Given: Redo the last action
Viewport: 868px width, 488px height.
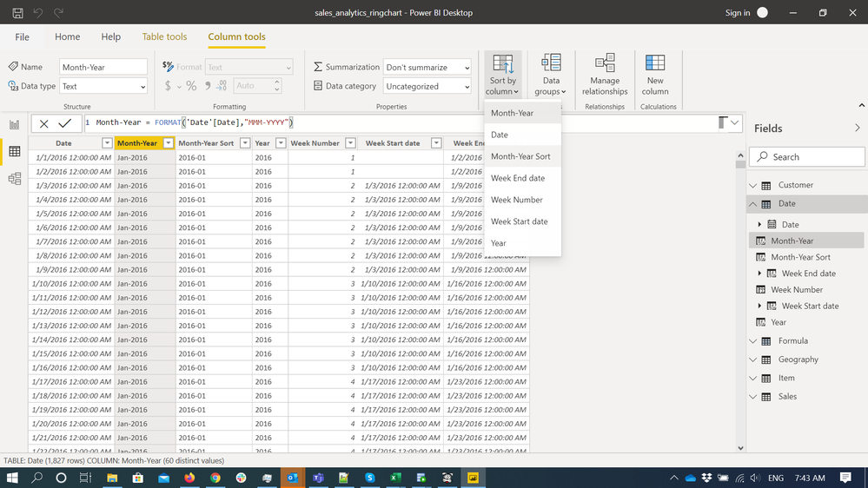Looking at the screenshot, I should pos(58,13).
